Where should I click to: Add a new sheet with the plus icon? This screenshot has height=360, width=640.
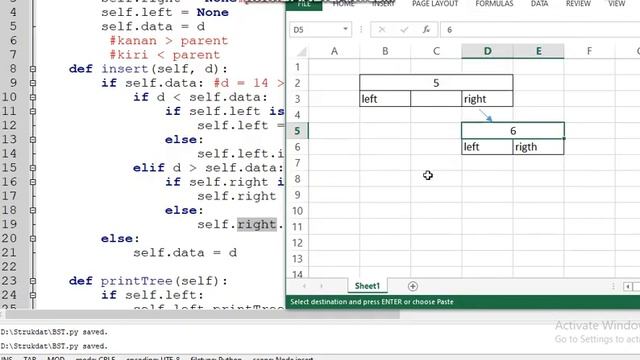tap(413, 287)
